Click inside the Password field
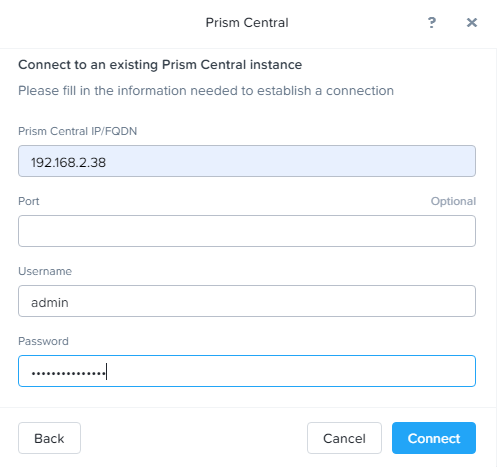The image size is (497, 467). pos(247,371)
